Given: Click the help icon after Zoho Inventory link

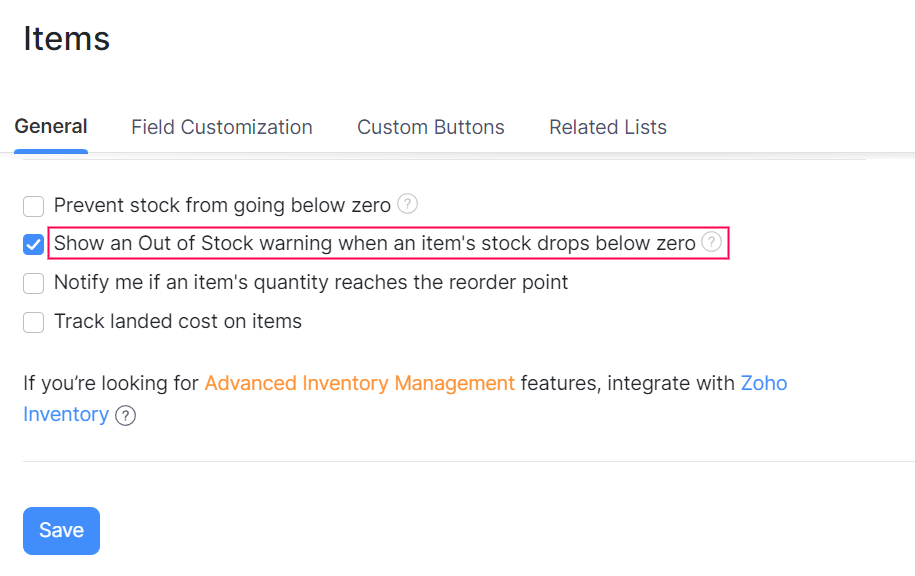Looking at the screenshot, I should coord(125,415).
